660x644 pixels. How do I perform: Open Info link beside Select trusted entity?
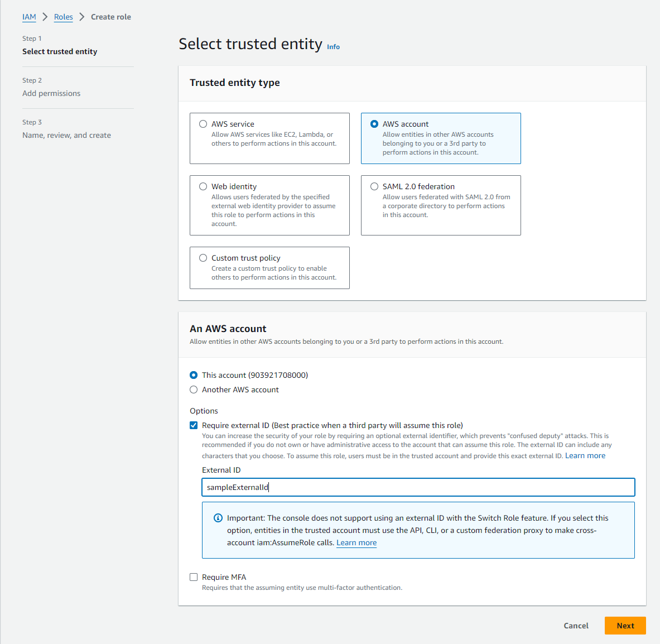(333, 47)
